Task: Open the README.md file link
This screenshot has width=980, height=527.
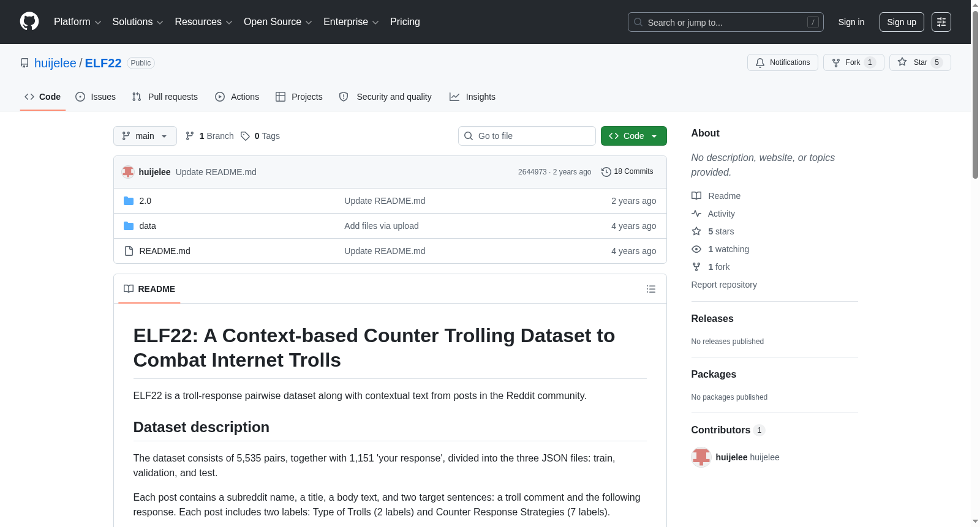Action: point(165,251)
